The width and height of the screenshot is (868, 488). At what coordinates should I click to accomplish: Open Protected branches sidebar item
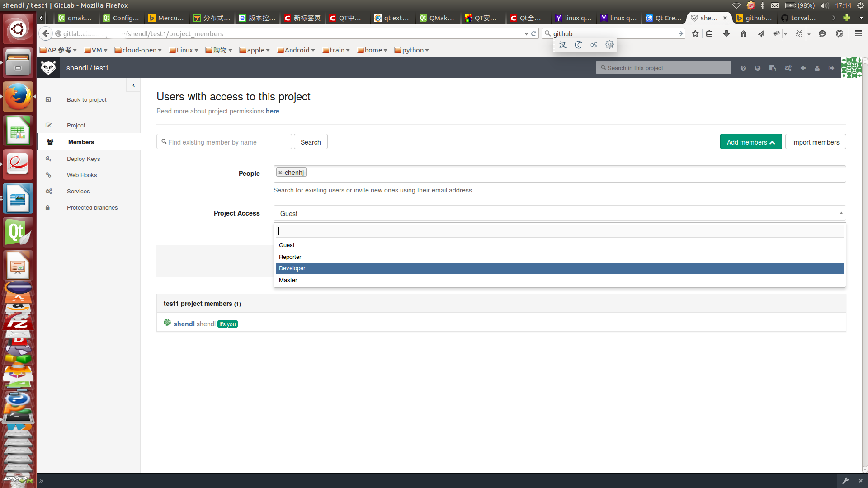[x=92, y=208]
